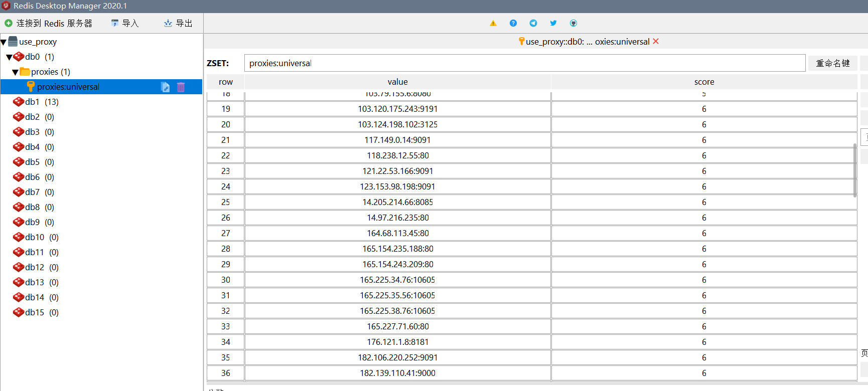This screenshot has height=391, width=868.
Task: Close the proxies:universal key tab
Action: 656,42
